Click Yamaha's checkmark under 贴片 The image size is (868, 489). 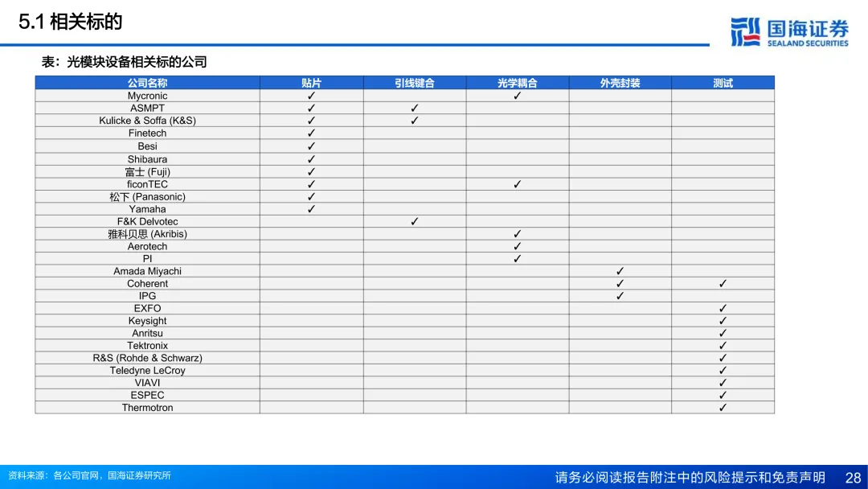click(x=311, y=209)
